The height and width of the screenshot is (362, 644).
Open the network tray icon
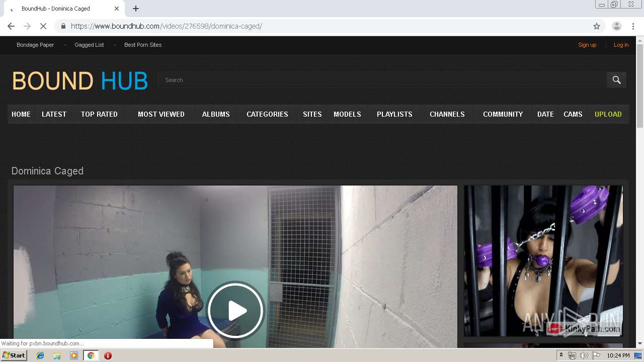pos(572,355)
